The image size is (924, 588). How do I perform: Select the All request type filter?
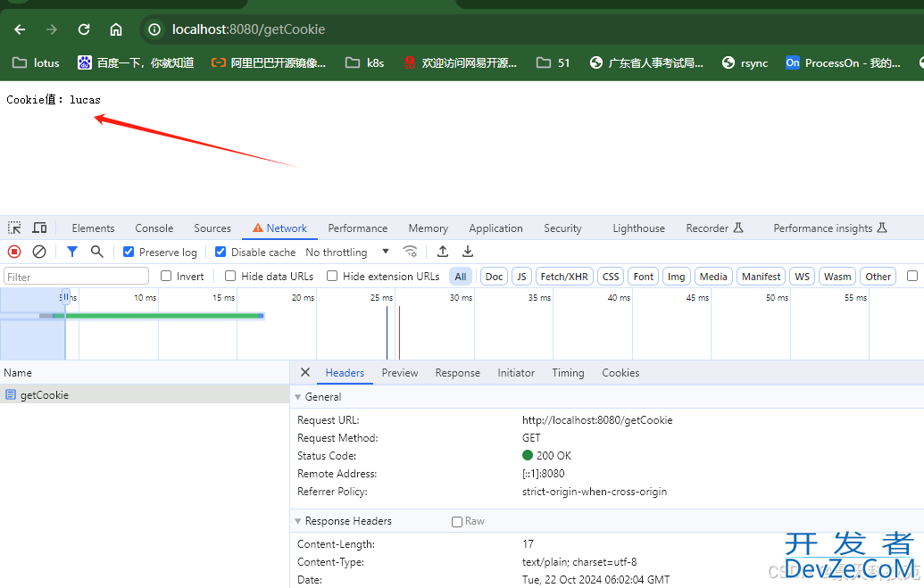[x=461, y=277]
